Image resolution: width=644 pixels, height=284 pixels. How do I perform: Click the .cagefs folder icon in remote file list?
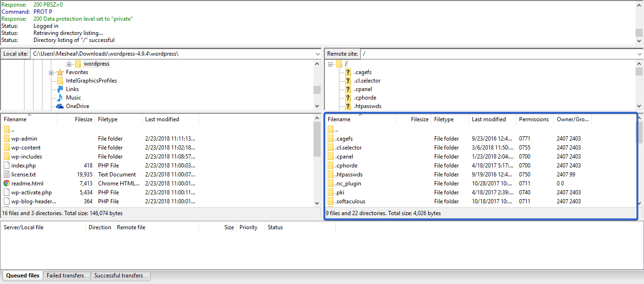pos(330,139)
